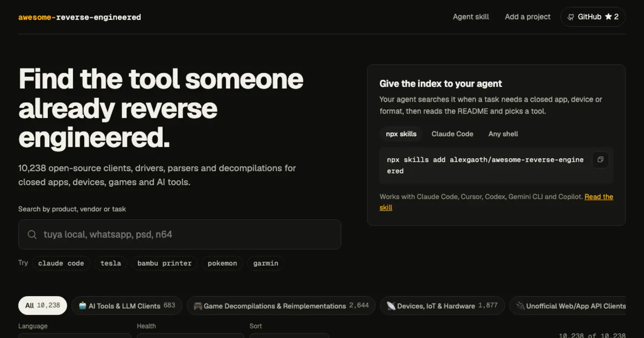Click the "Give the index to your agent" heading

click(x=441, y=84)
